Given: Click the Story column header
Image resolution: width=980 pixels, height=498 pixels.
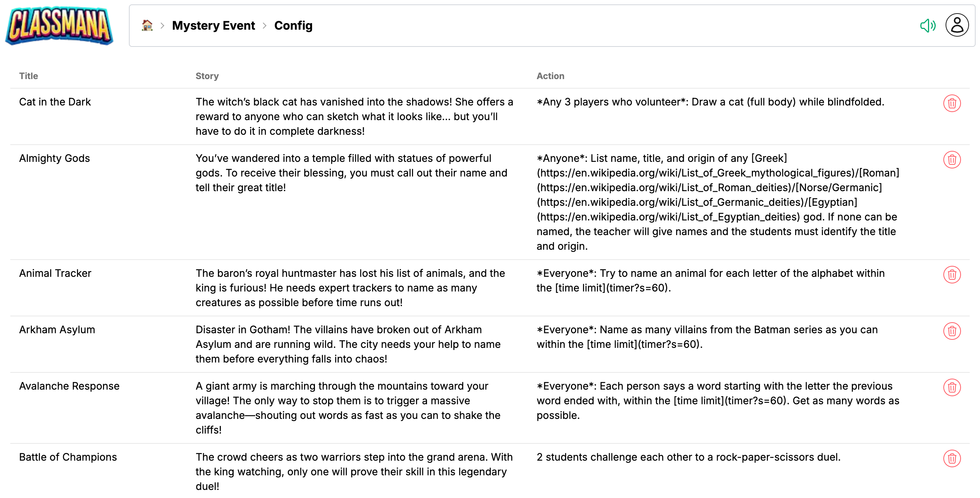Looking at the screenshot, I should (x=207, y=76).
